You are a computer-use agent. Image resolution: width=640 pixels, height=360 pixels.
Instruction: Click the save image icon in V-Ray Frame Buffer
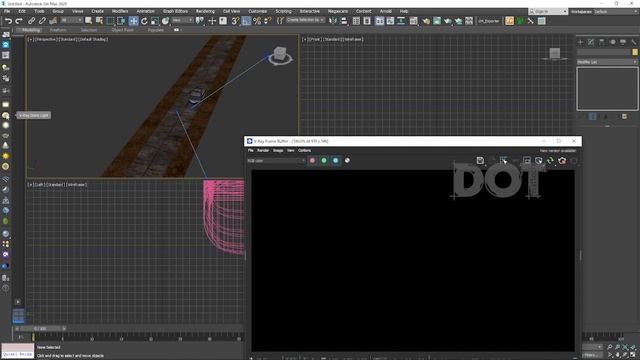tap(480, 161)
